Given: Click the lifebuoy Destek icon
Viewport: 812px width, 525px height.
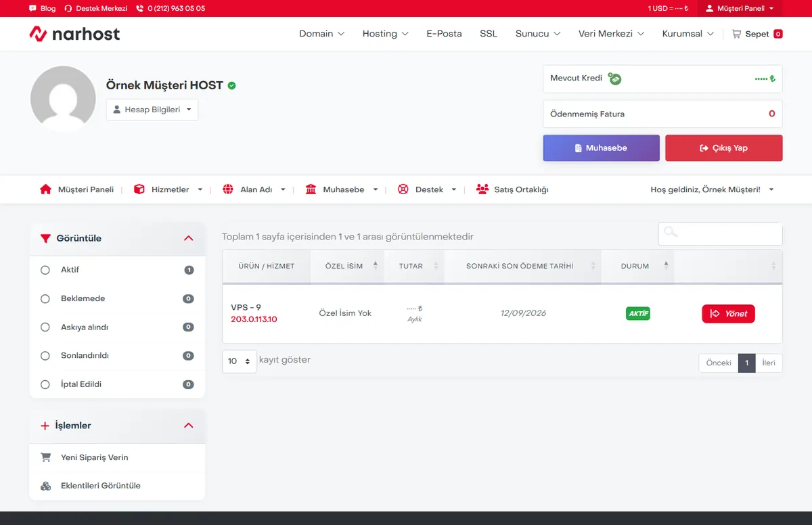Looking at the screenshot, I should (x=403, y=189).
